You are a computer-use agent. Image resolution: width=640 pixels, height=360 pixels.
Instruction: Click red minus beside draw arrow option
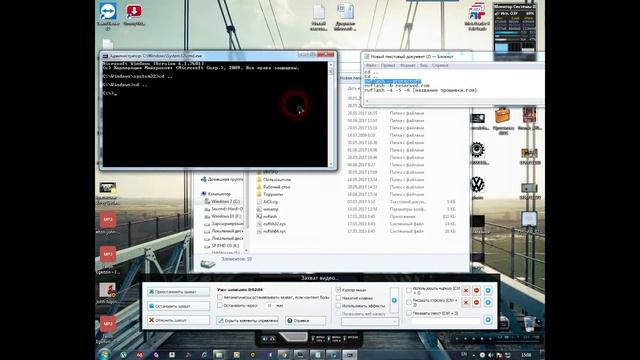(x=476, y=302)
